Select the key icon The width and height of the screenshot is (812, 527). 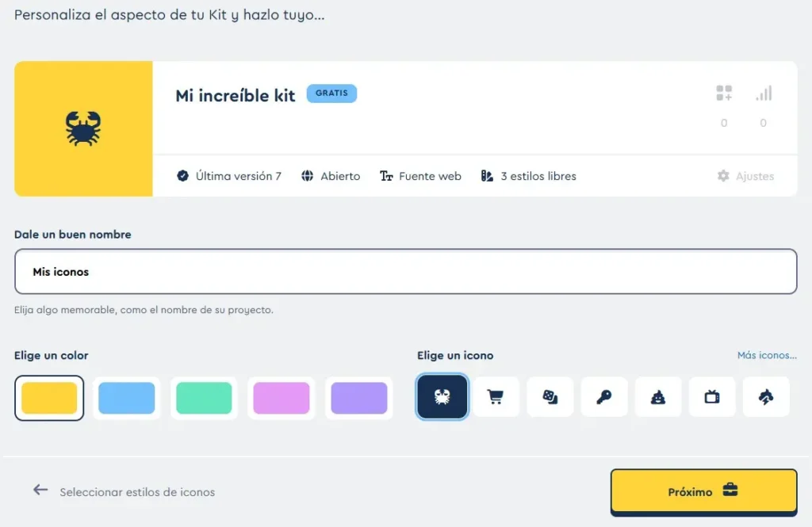[x=603, y=397]
